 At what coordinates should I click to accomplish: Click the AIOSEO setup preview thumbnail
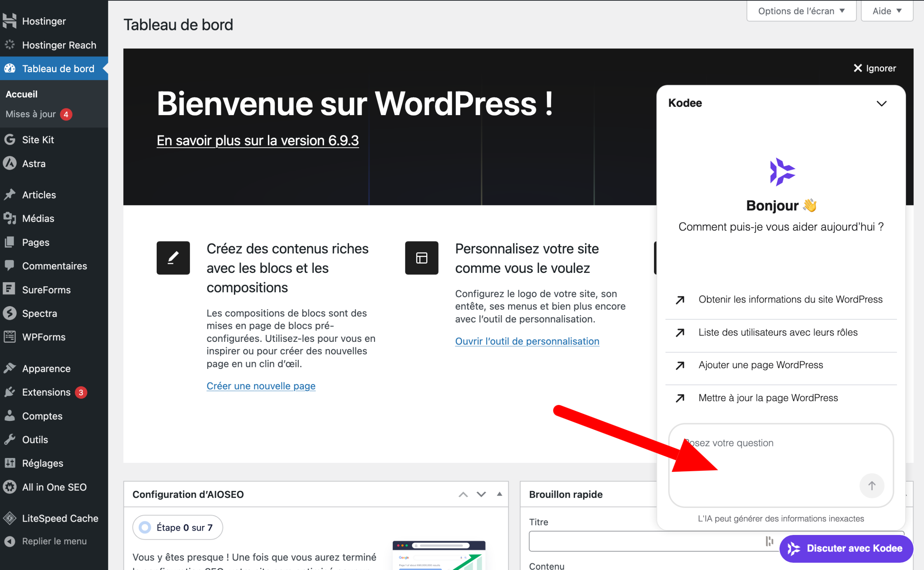(439, 555)
